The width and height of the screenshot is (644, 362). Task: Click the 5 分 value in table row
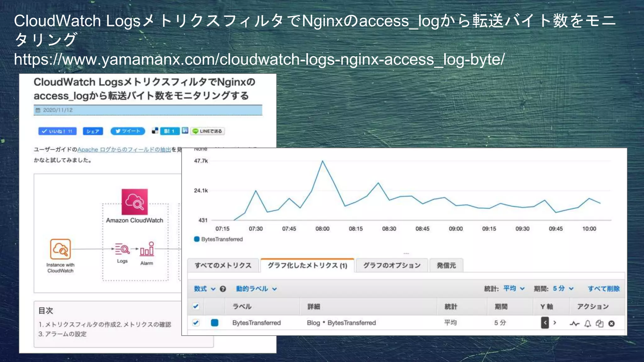tap(500, 323)
